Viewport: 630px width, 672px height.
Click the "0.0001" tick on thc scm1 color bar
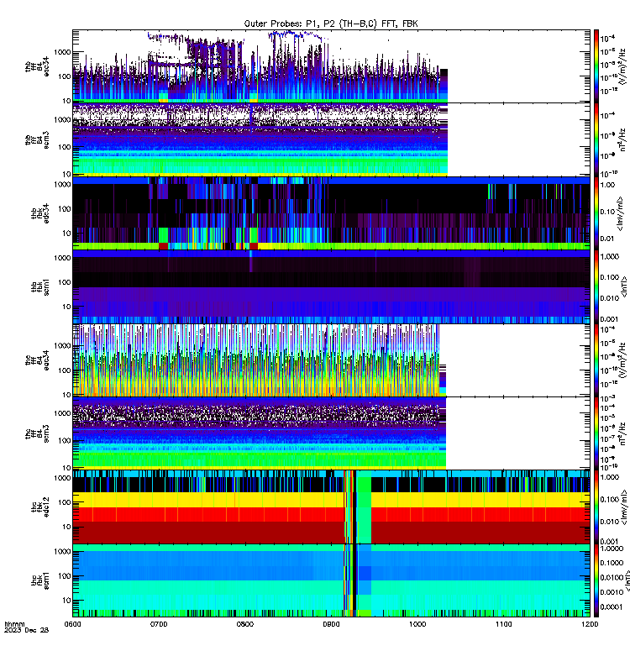tap(612, 606)
